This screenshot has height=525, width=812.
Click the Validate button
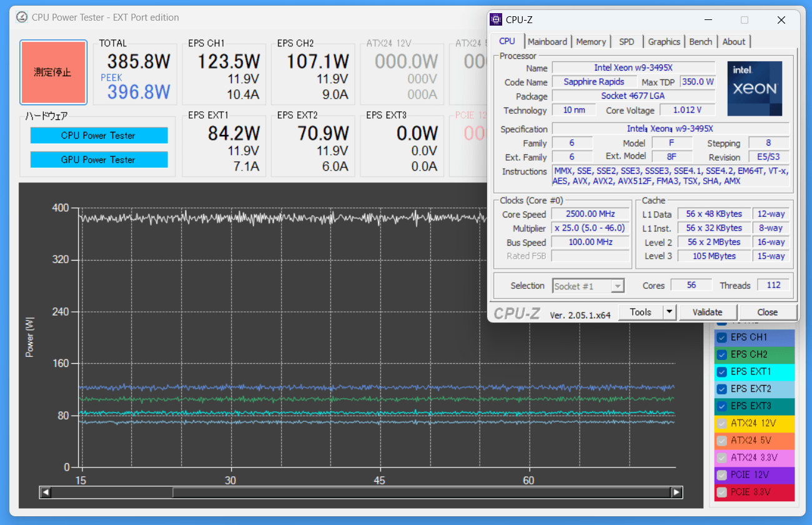click(708, 312)
